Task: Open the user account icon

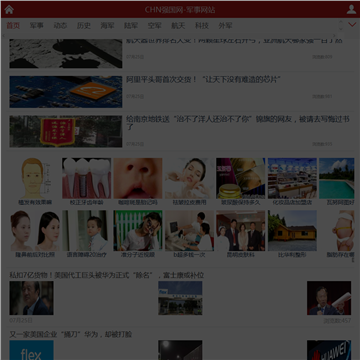Action: pos(351,9)
